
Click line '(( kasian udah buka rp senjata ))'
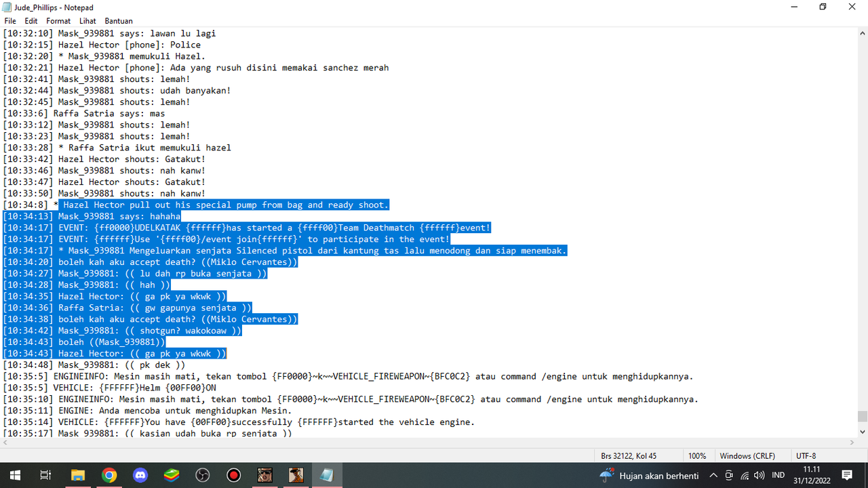(x=147, y=433)
